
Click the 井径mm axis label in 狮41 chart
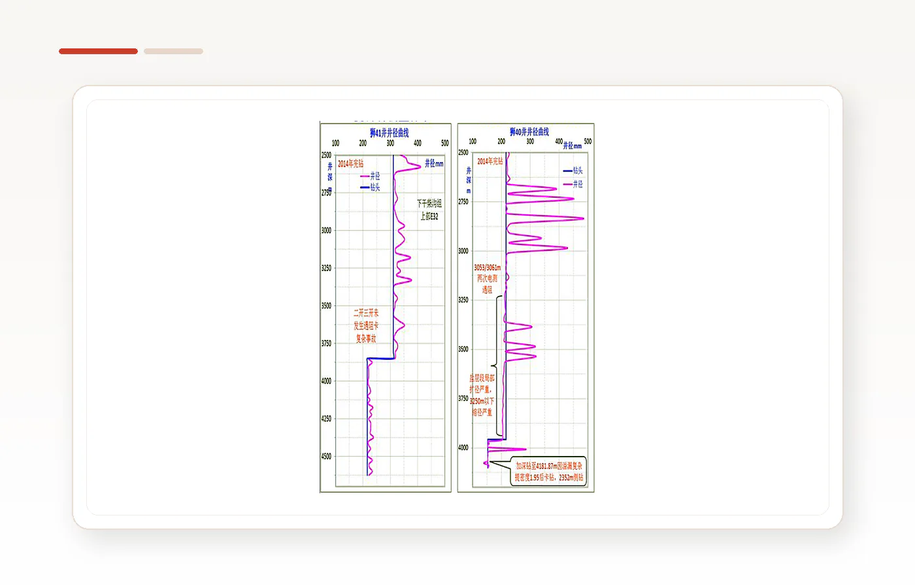[x=434, y=163]
